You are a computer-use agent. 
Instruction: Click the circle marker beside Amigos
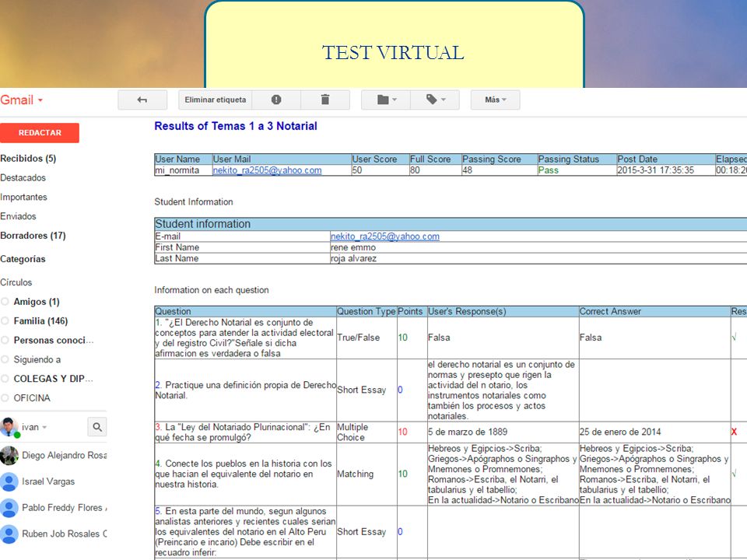(5, 302)
